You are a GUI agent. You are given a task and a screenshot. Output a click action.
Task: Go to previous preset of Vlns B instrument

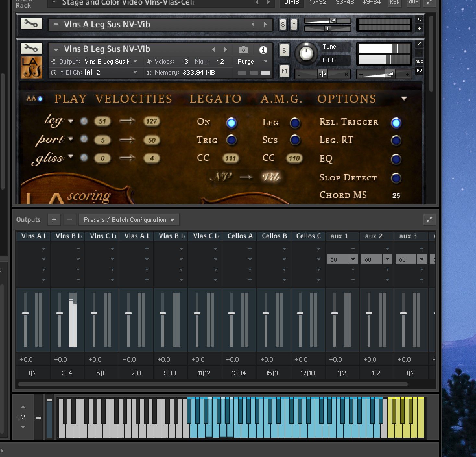213,50
